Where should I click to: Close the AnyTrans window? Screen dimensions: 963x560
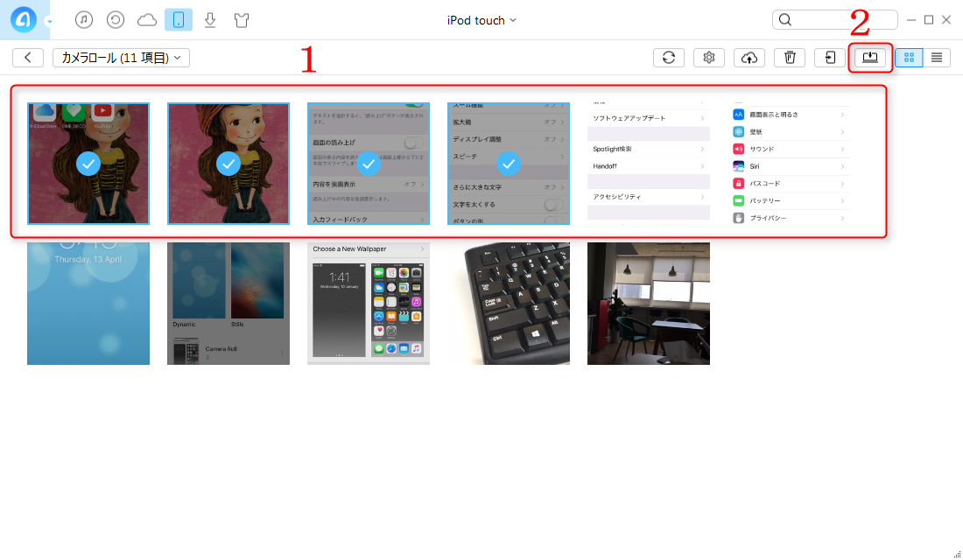(x=946, y=19)
